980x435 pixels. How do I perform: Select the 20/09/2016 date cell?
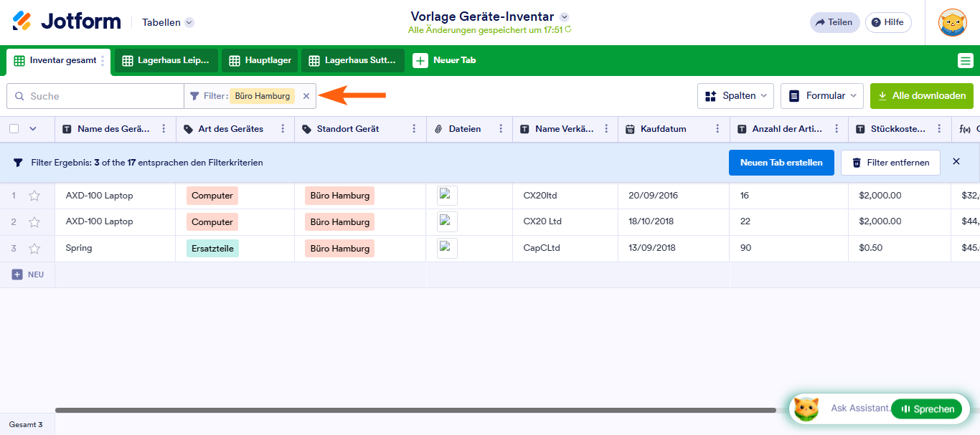click(674, 196)
